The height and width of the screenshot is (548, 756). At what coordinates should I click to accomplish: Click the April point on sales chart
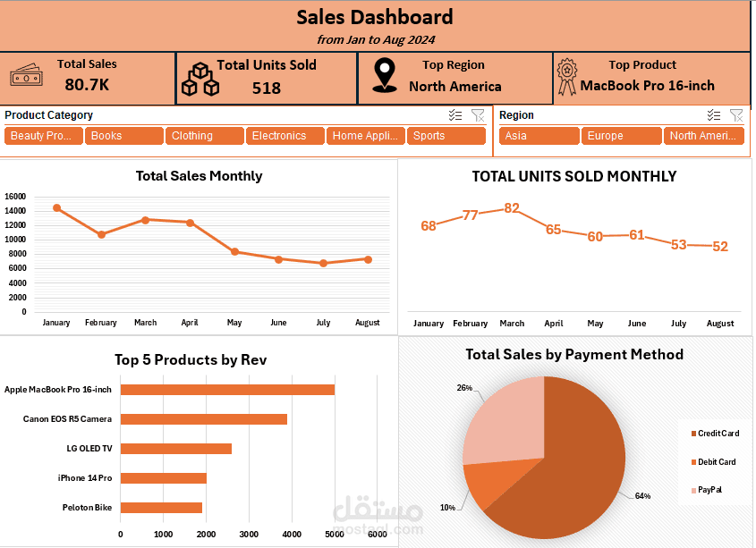tap(190, 223)
